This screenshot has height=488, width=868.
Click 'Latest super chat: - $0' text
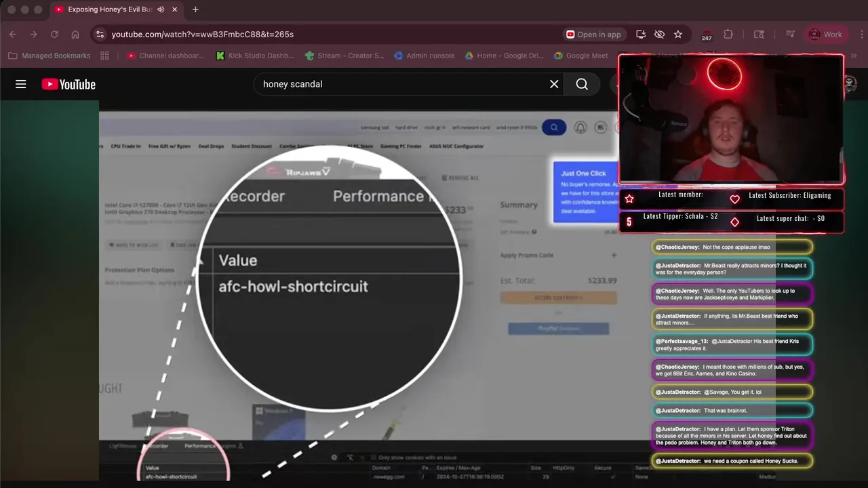(791, 218)
